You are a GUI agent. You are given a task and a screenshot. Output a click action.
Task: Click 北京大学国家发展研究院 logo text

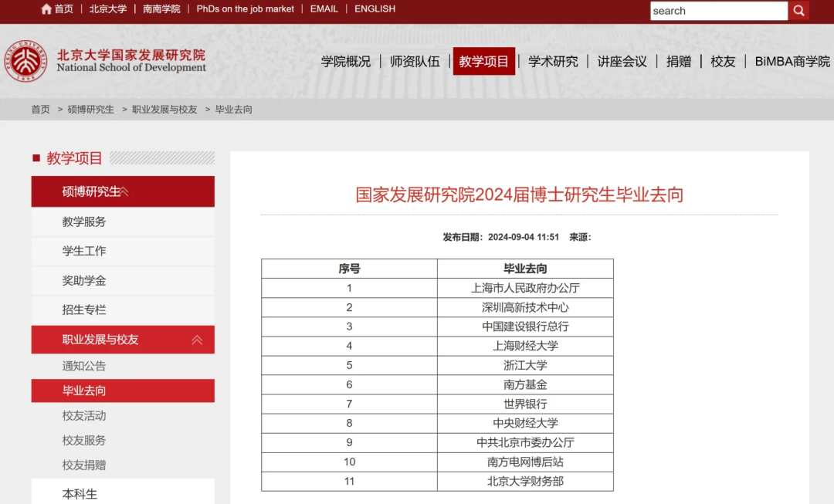(x=131, y=55)
